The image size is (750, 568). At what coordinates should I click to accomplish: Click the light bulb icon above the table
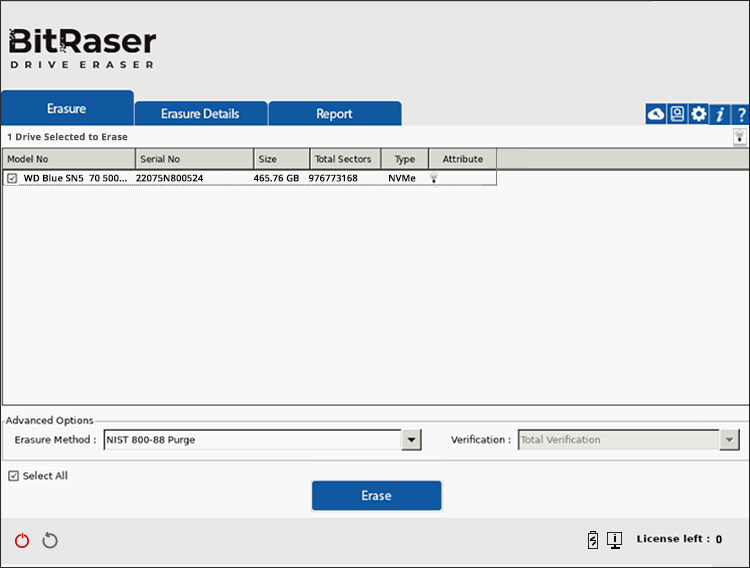click(x=740, y=137)
